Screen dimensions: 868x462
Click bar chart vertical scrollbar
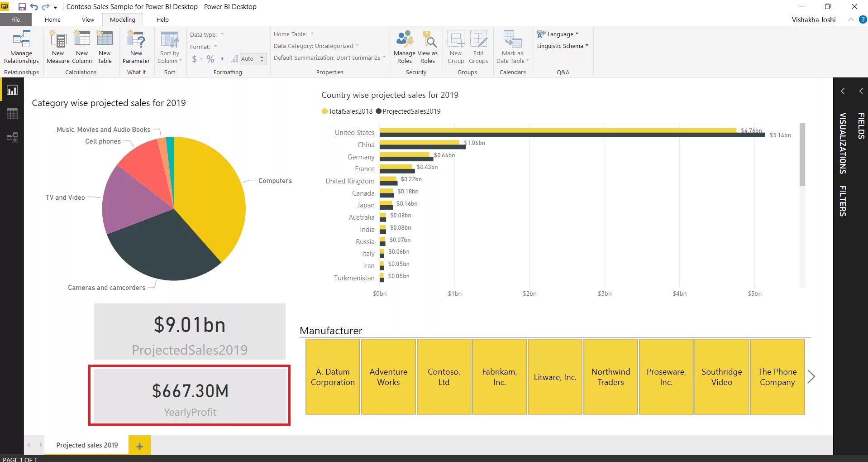click(802, 155)
